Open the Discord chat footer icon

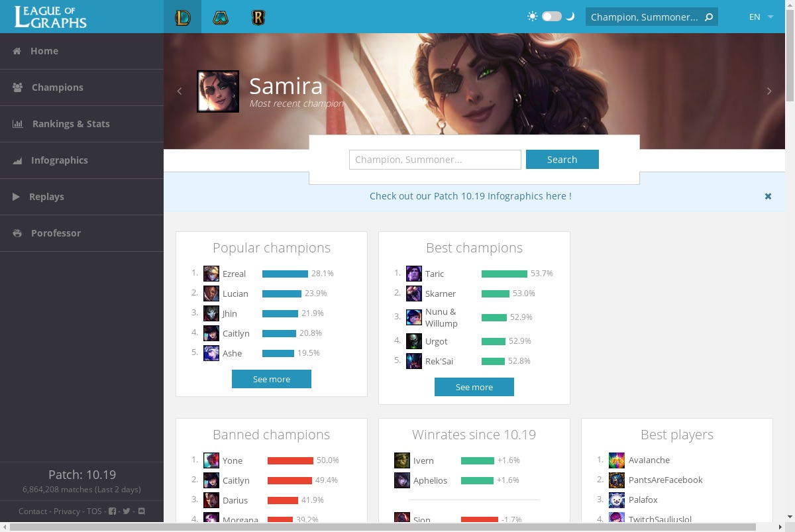click(141, 511)
